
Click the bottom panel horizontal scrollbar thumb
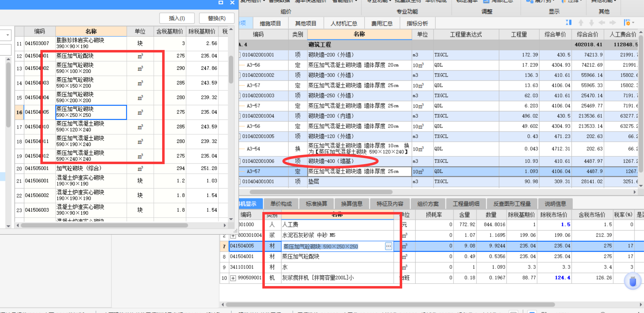pos(390,304)
